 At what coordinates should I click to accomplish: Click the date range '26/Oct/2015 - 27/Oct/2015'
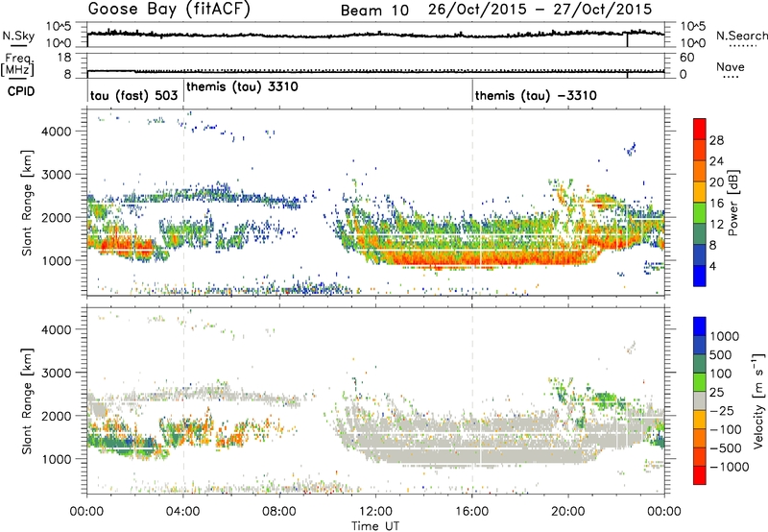pyautogui.click(x=540, y=10)
